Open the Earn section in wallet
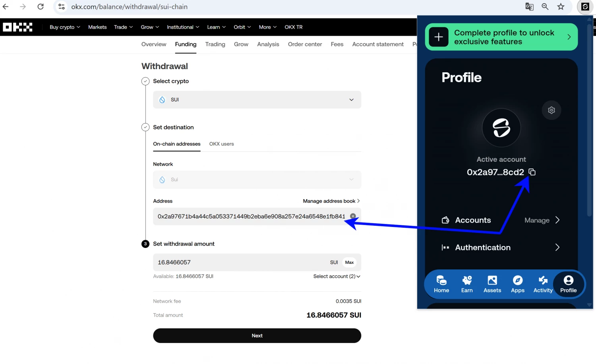Image resolution: width=596 pixels, height=364 pixels. (x=467, y=284)
